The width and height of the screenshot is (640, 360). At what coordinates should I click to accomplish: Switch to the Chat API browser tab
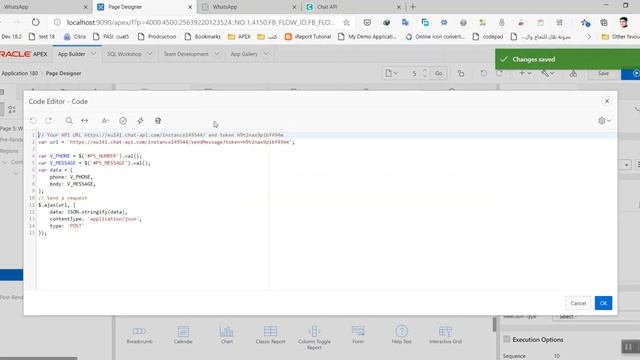[352, 7]
